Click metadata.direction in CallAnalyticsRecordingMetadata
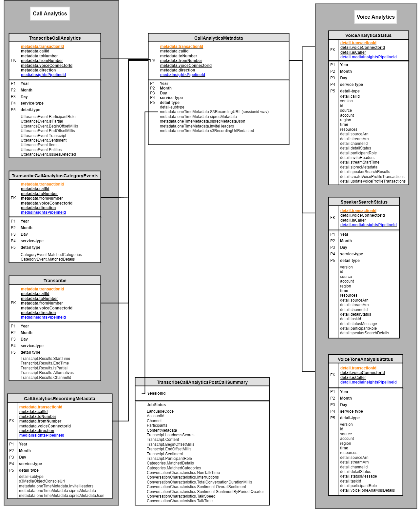This screenshot has width=420, height=512. [x=36, y=431]
